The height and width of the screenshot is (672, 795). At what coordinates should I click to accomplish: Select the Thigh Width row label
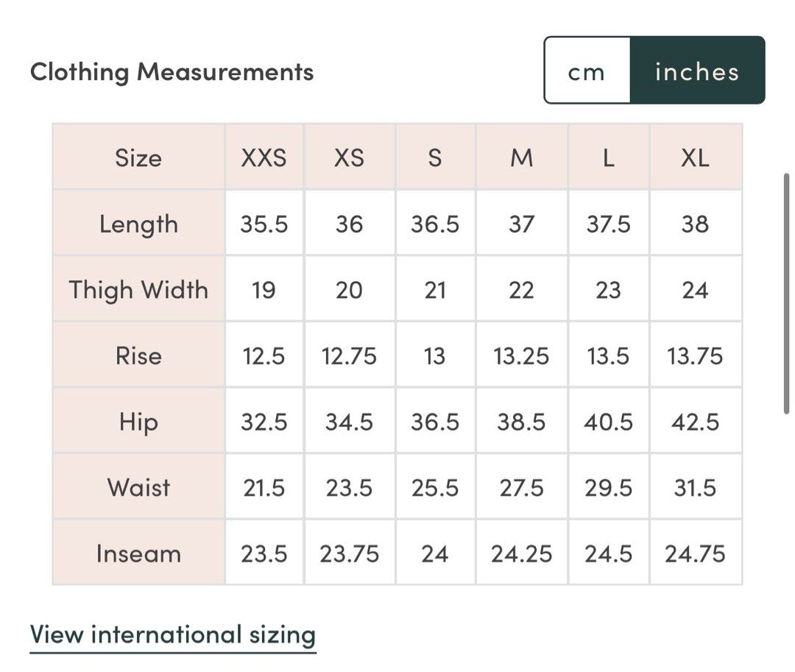point(138,289)
